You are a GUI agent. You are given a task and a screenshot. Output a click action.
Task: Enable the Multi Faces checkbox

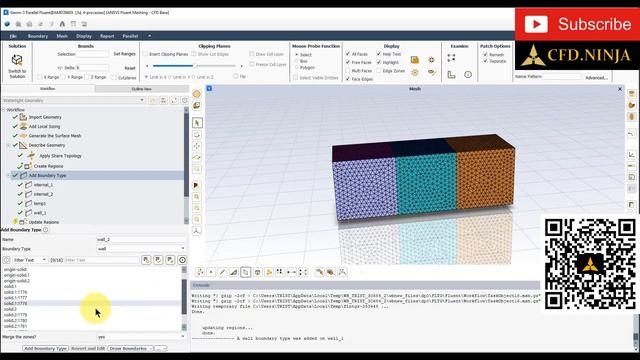point(348,71)
